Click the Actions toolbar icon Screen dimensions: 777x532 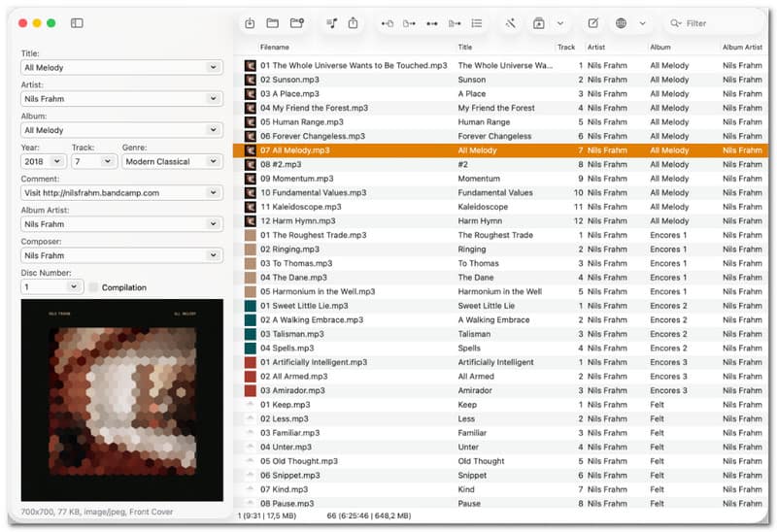click(539, 23)
